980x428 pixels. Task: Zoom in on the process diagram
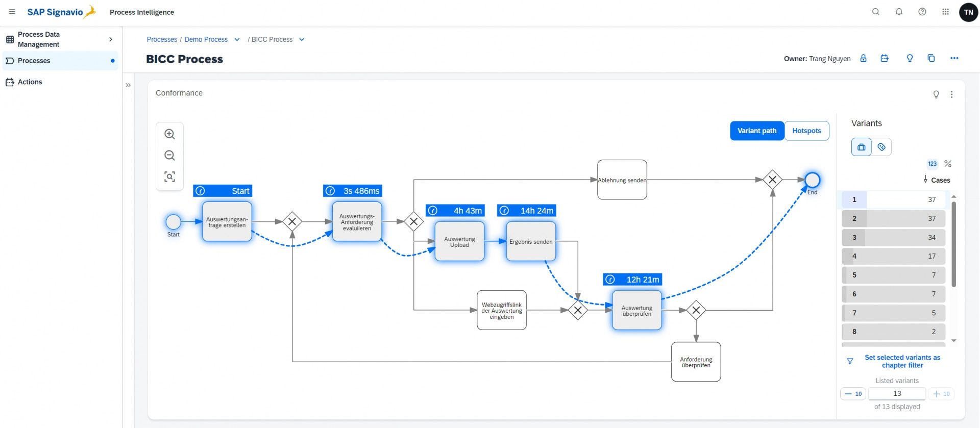pyautogui.click(x=169, y=134)
